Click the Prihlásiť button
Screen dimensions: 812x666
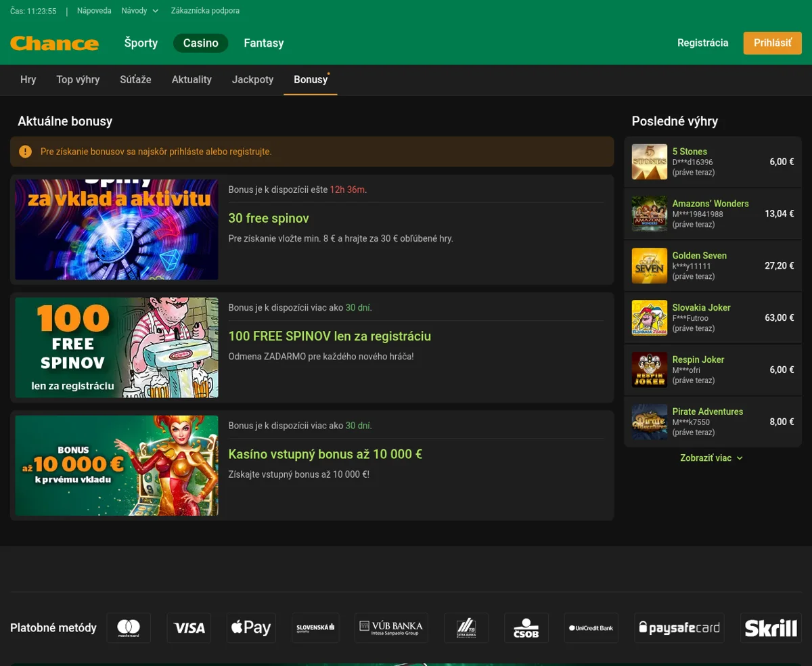pyautogui.click(x=773, y=43)
